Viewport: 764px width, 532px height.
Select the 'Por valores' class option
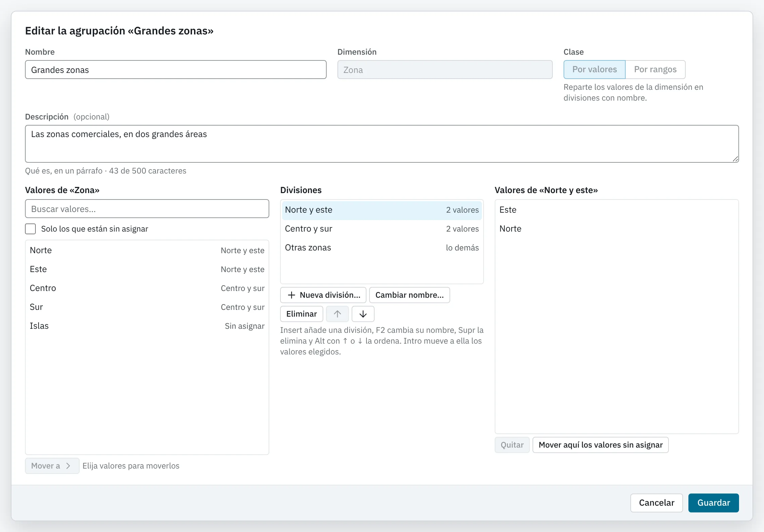[594, 70]
